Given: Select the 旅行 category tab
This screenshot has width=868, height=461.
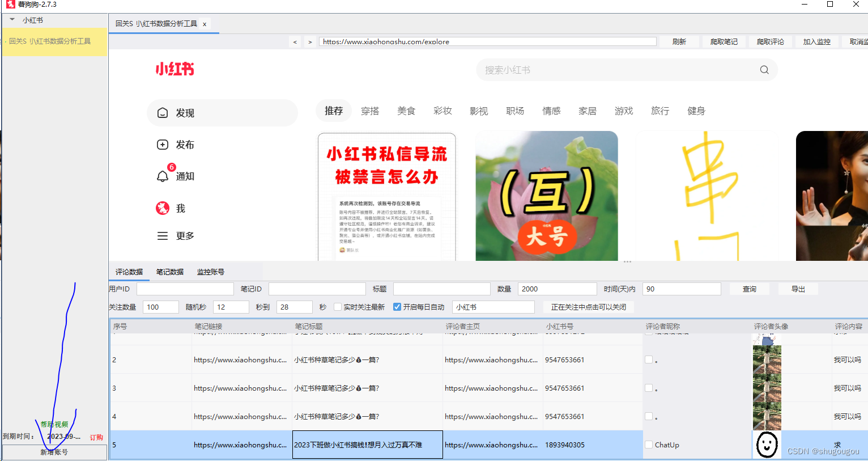Looking at the screenshot, I should pyautogui.click(x=660, y=111).
